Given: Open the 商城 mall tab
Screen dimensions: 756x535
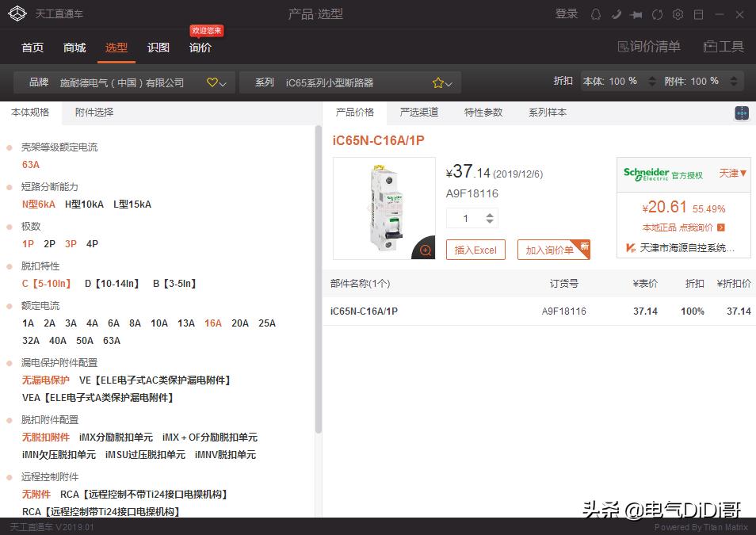Looking at the screenshot, I should click(x=74, y=48).
